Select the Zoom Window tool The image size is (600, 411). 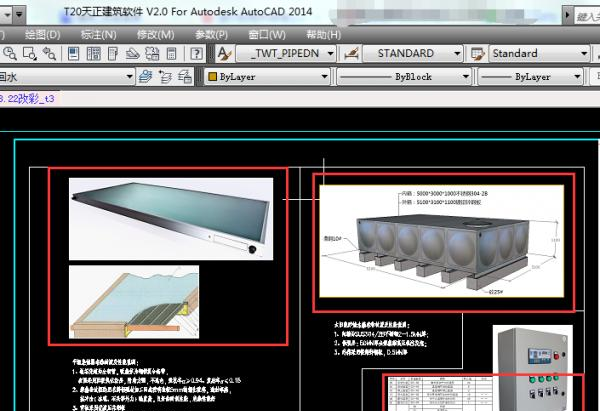coord(29,54)
